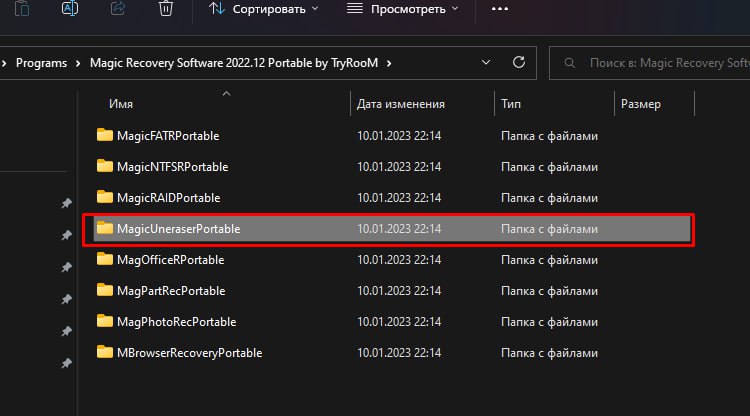Click folder icon of MagOfficeRPortable
This screenshot has width=750, height=416.
point(105,259)
